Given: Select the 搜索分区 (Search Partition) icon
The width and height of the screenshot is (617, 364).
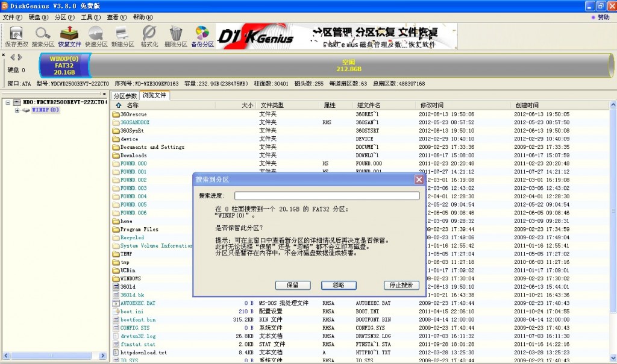Looking at the screenshot, I should [42, 37].
